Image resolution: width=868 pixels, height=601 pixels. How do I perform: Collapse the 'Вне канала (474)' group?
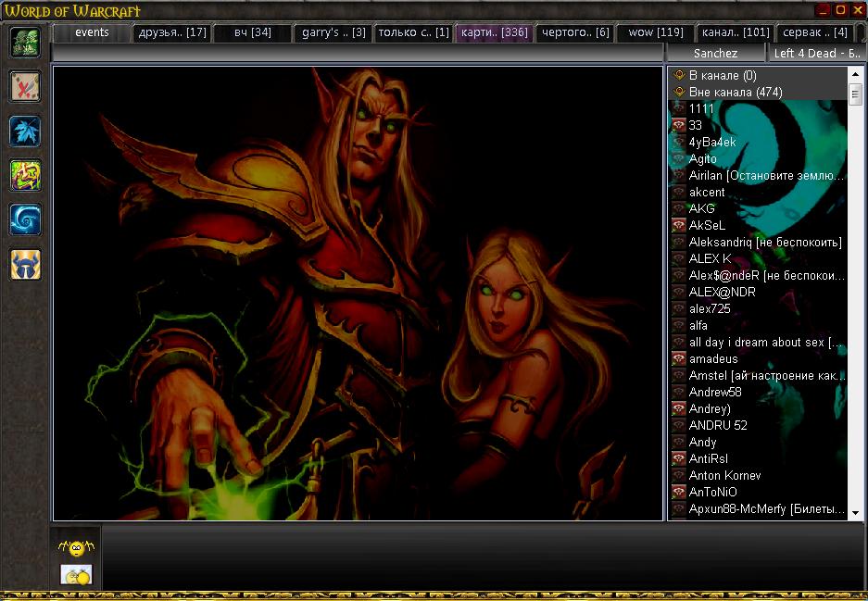tap(679, 93)
